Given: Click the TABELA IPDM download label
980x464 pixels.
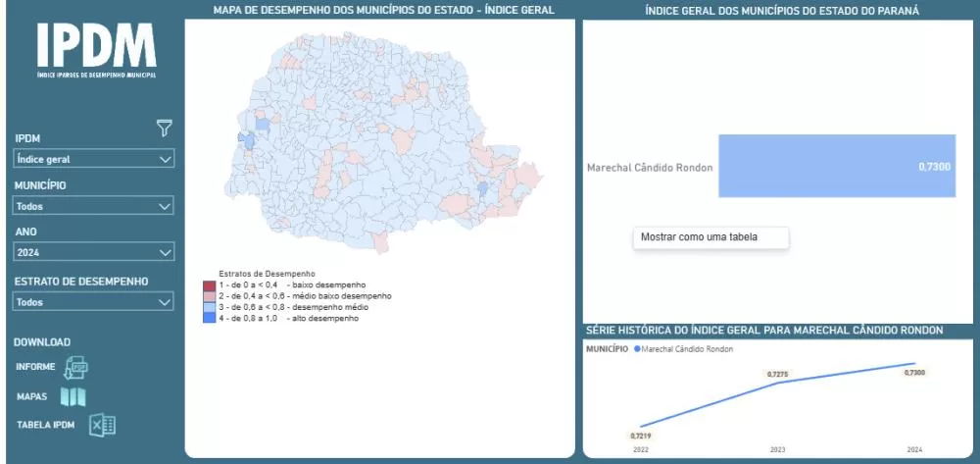Looking at the screenshot, I should tap(46, 425).
